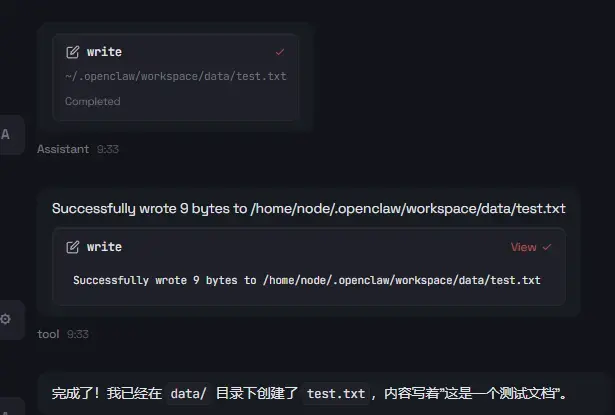Image resolution: width=615 pixels, height=415 pixels.
Task: Click the Assistant avatar letter A
Action: [x=6, y=135]
